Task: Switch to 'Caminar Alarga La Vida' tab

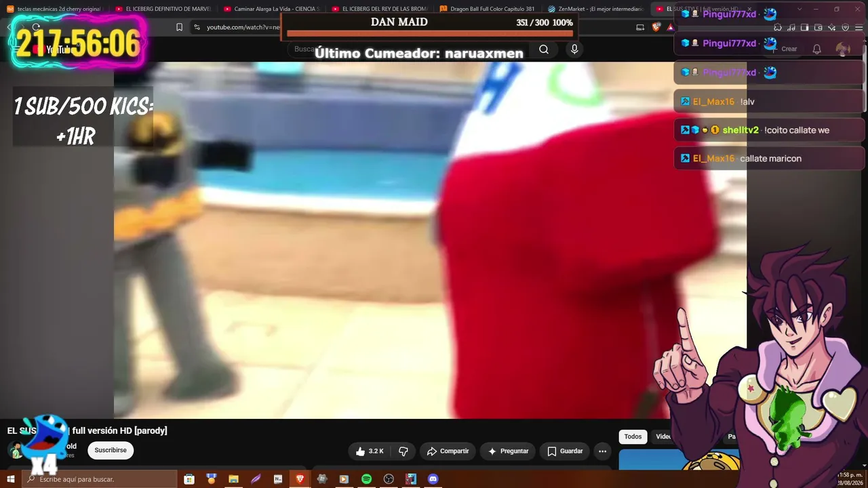Action: (x=271, y=9)
